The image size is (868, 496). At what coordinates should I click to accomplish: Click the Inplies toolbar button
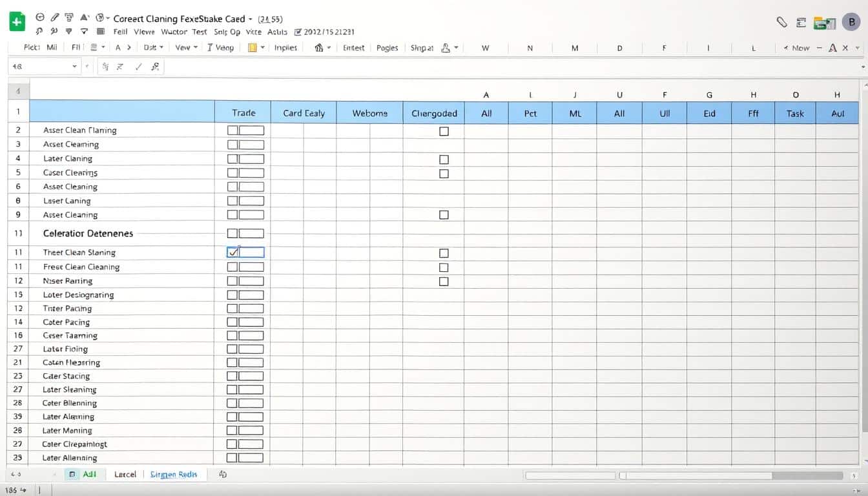coord(285,48)
